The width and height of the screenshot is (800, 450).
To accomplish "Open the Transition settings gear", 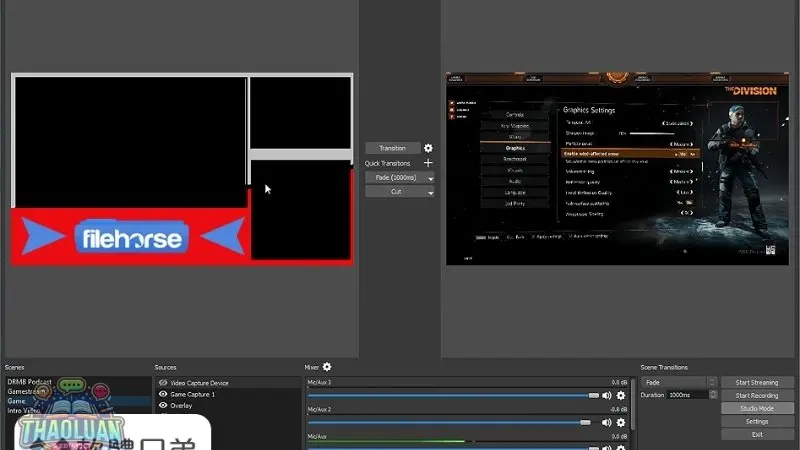I will [x=428, y=148].
